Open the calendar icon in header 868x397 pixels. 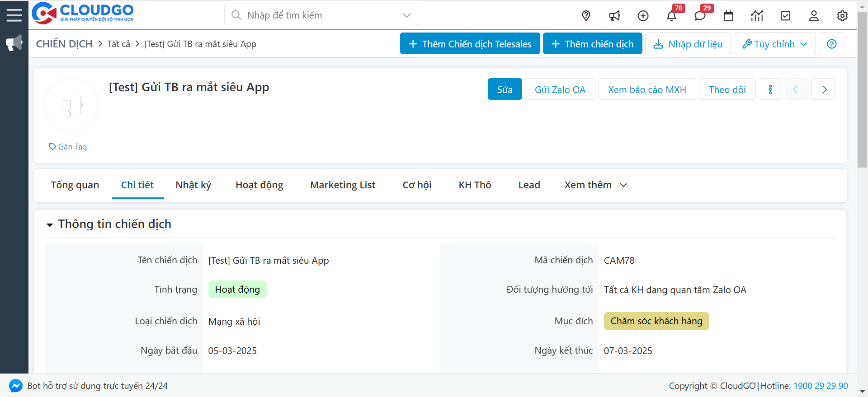coord(728,16)
